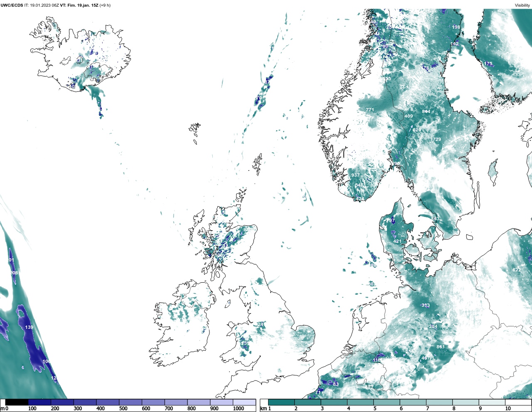The width and height of the screenshot is (532, 412).
Task: Click the '457' visibility value label
Action: point(426,358)
